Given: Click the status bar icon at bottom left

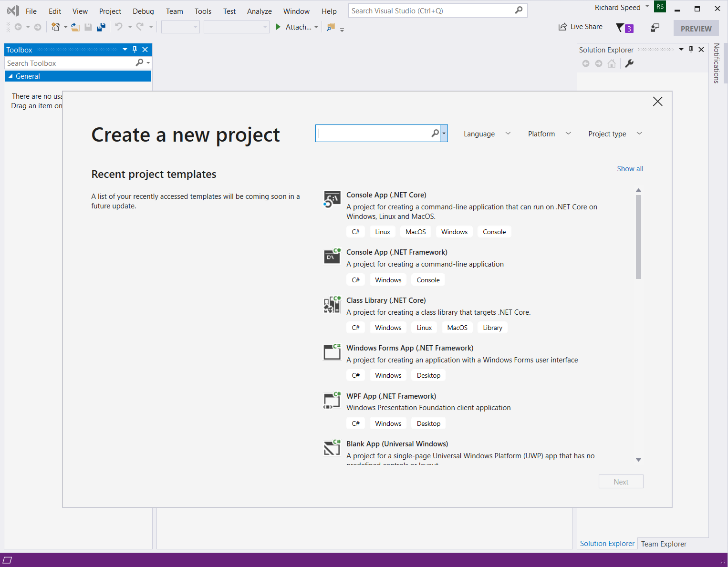Looking at the screenshot, I should click(7, 560).
